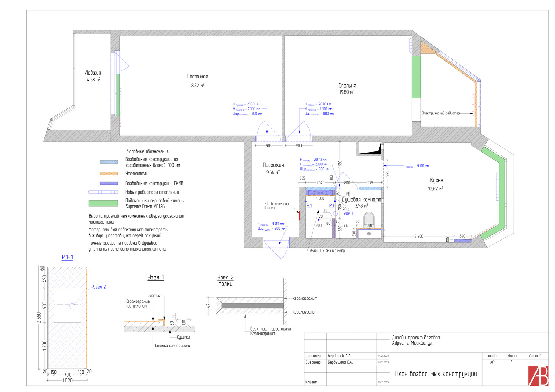Click the Кухня room label

point(436,180)
